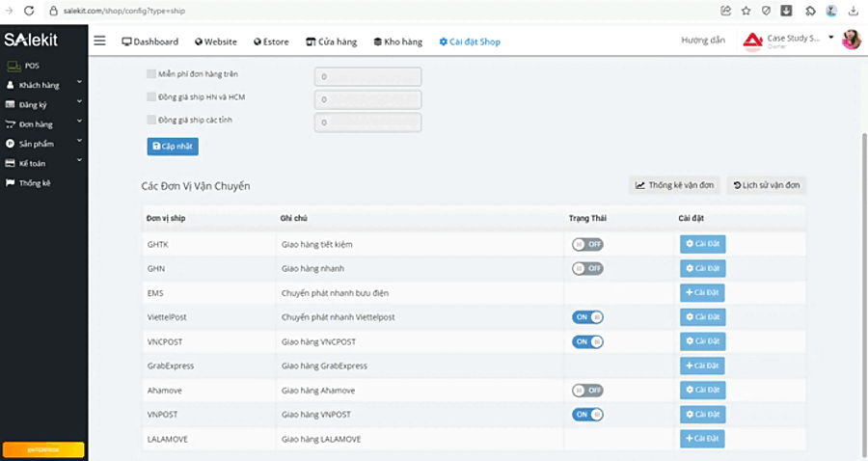Image resolution: width=868 pixels, height=461 pixels.
Task: Click the hamburger menu icon
Action: [x=99, y=41]
